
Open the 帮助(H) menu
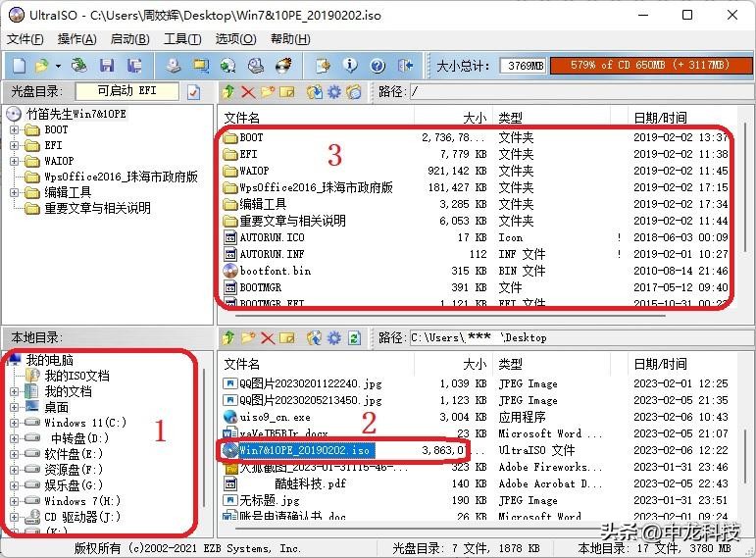[x=290, y=39]
